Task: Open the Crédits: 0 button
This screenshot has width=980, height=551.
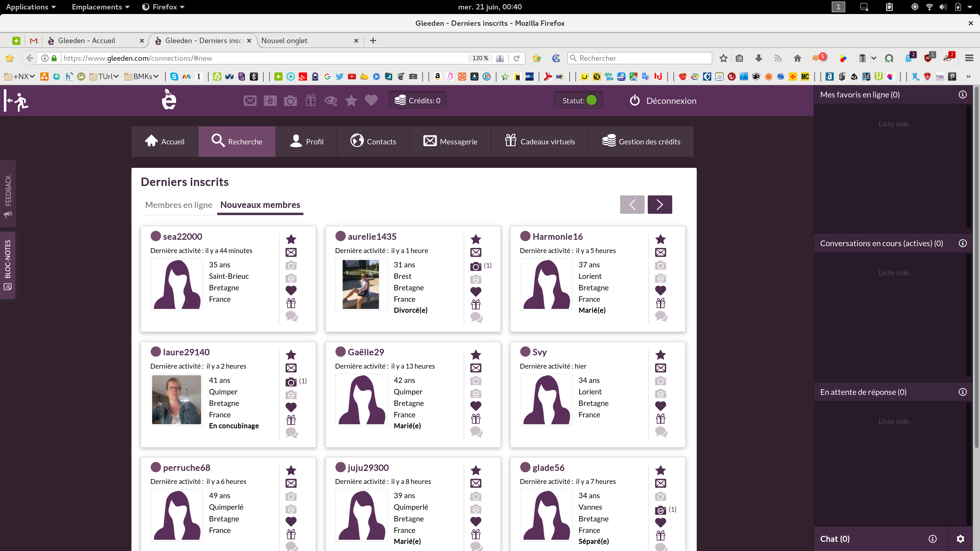Action: click(417, 101)
